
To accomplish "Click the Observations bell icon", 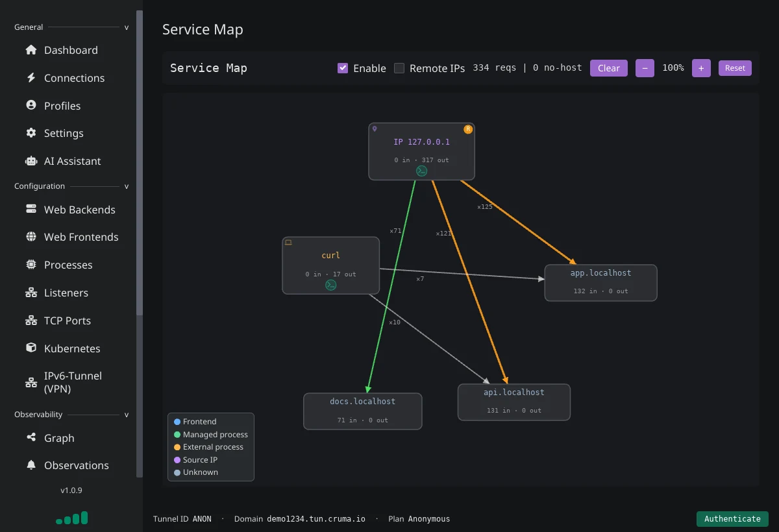I will point(31,465).
